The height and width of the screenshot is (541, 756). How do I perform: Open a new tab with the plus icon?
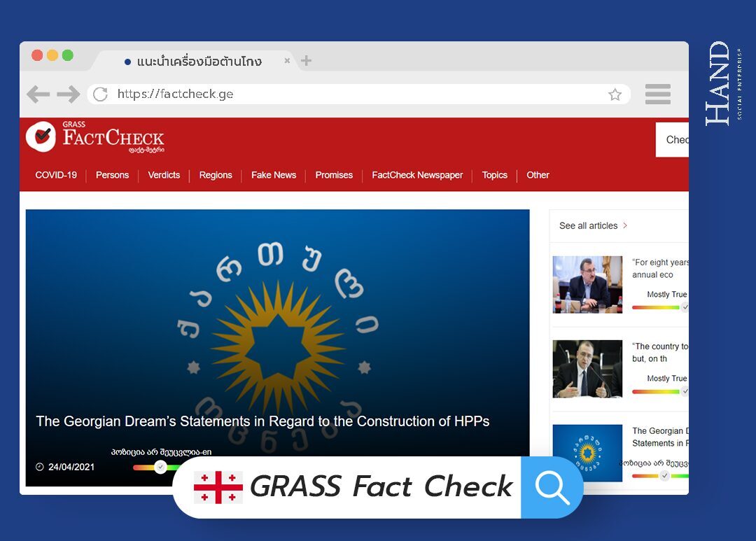(306, 61)
